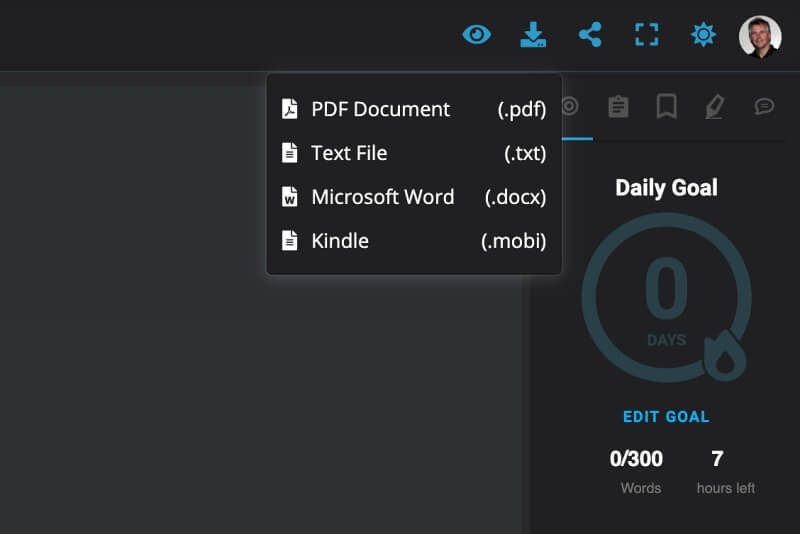Click the 7 hours left indicator
This screenshot has height=534, width=800.
726,472
